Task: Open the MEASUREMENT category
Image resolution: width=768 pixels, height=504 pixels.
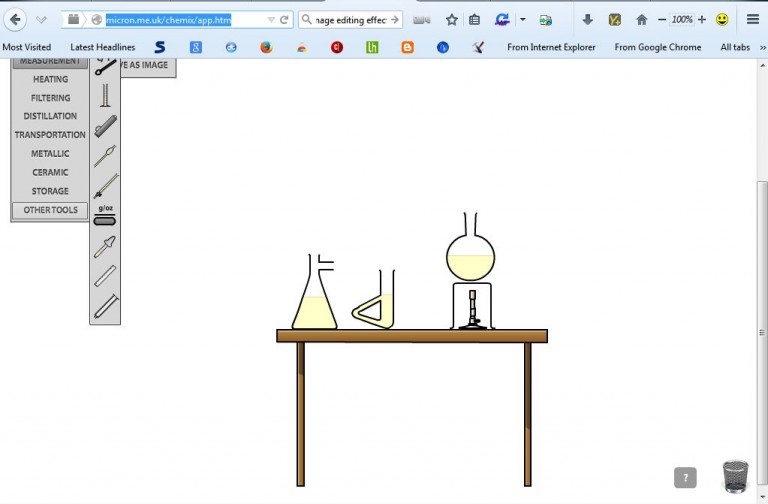Action: 50,62
